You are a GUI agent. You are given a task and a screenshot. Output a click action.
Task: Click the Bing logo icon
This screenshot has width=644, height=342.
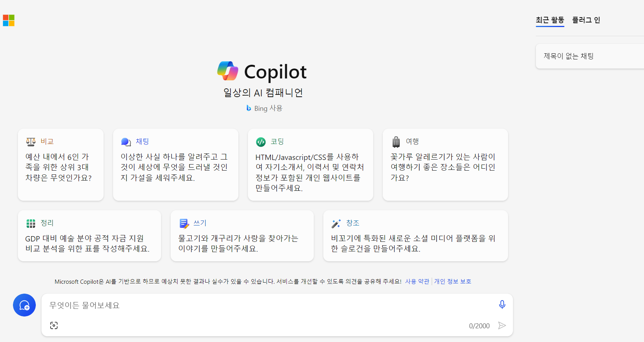pyautogui.click(x=249, y=108)
